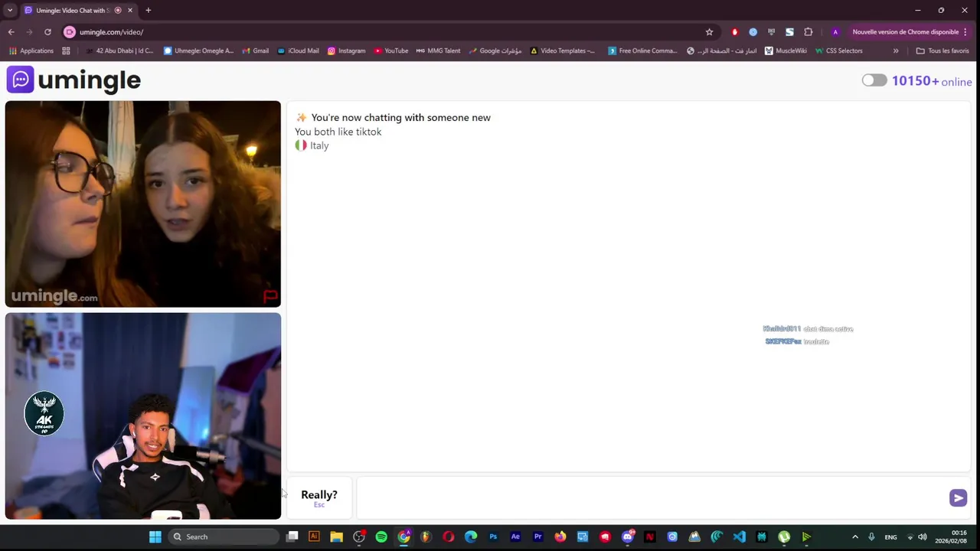
Task: Open the Windows Start menu
Action: tap(155, 536)
